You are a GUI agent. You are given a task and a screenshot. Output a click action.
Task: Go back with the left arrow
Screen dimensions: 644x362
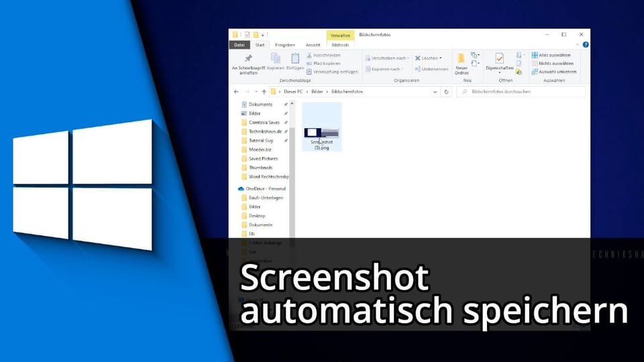(x=236, y=92)
